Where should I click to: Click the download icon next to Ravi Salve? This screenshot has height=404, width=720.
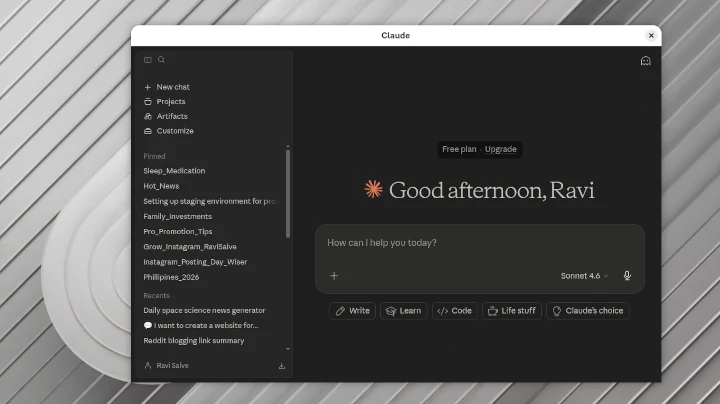[281, 366]
